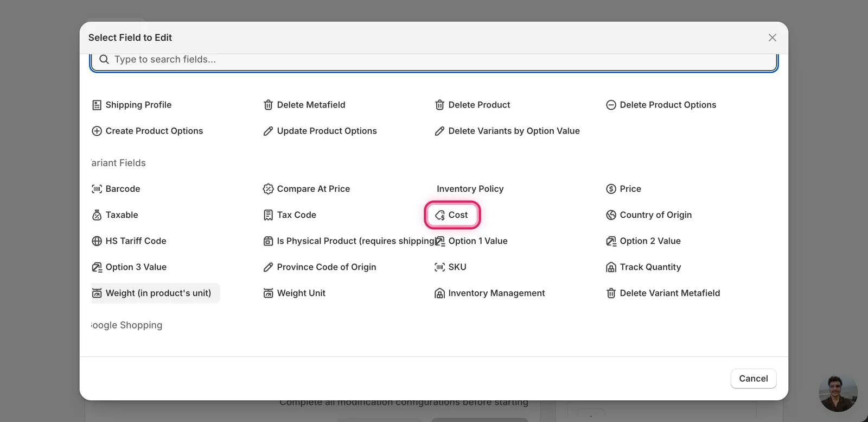Choose Is Physical Product field

[350, 241]
